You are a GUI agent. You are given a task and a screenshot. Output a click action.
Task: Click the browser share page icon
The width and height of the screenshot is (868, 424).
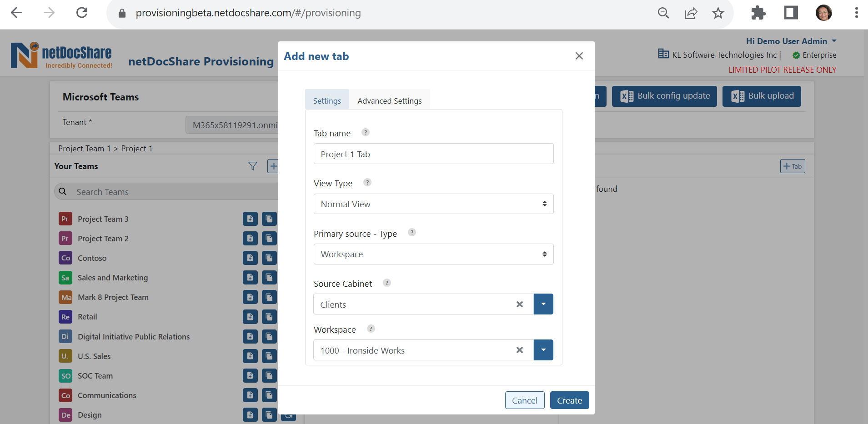click(x=691, y=13)
